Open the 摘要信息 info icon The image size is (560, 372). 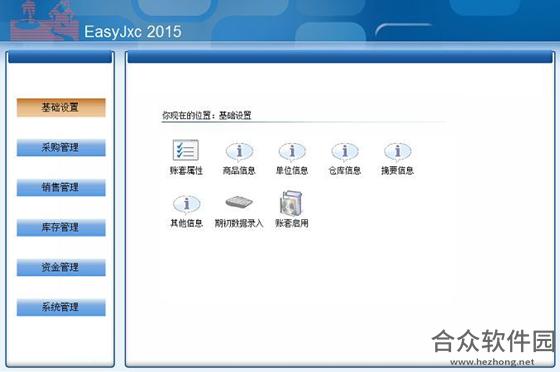[x=398, y=152]
